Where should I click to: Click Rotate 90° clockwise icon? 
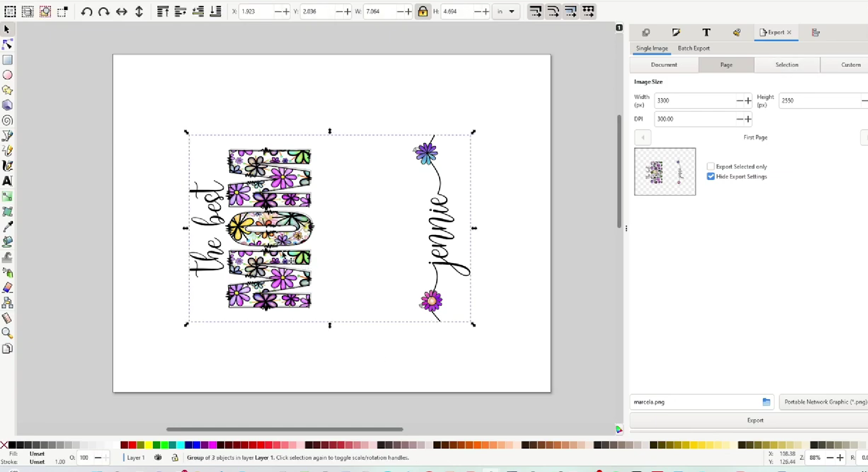pyautogui.click(x=104, y=11)
